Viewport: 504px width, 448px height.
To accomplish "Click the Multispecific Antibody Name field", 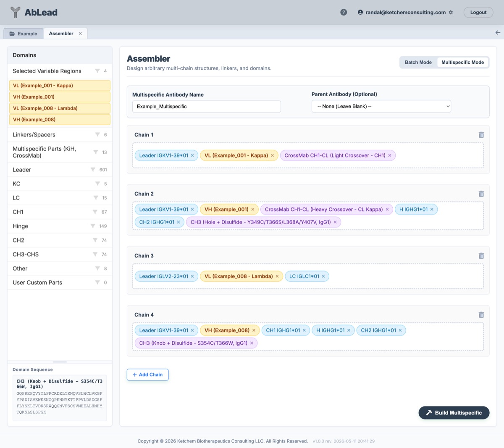I will click(207, 106).
